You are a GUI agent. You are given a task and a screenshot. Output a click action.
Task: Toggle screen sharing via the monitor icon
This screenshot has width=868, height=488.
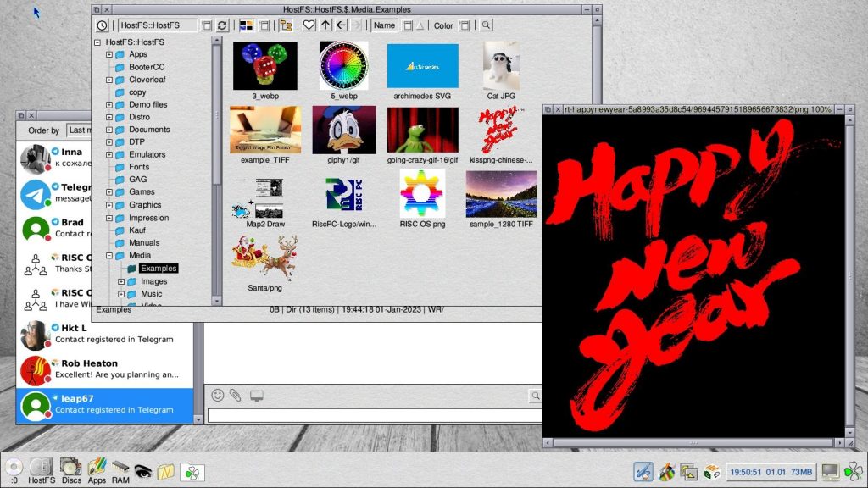257,395
